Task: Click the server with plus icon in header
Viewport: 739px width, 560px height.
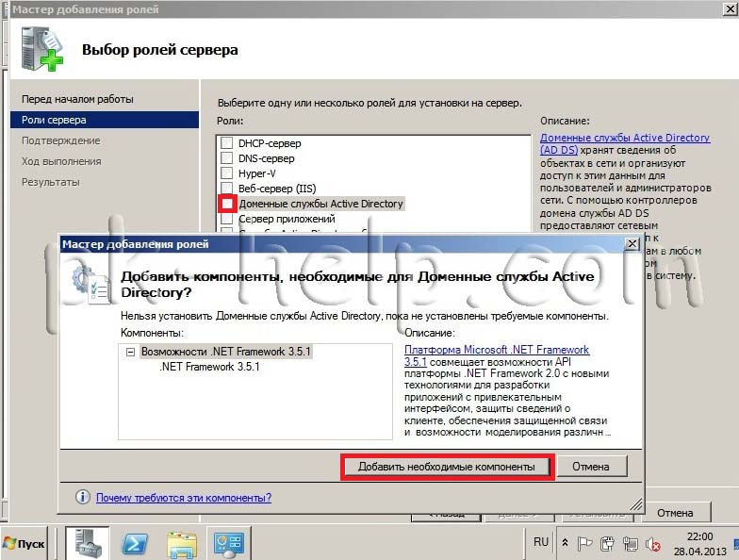Action: pos(41,49)
